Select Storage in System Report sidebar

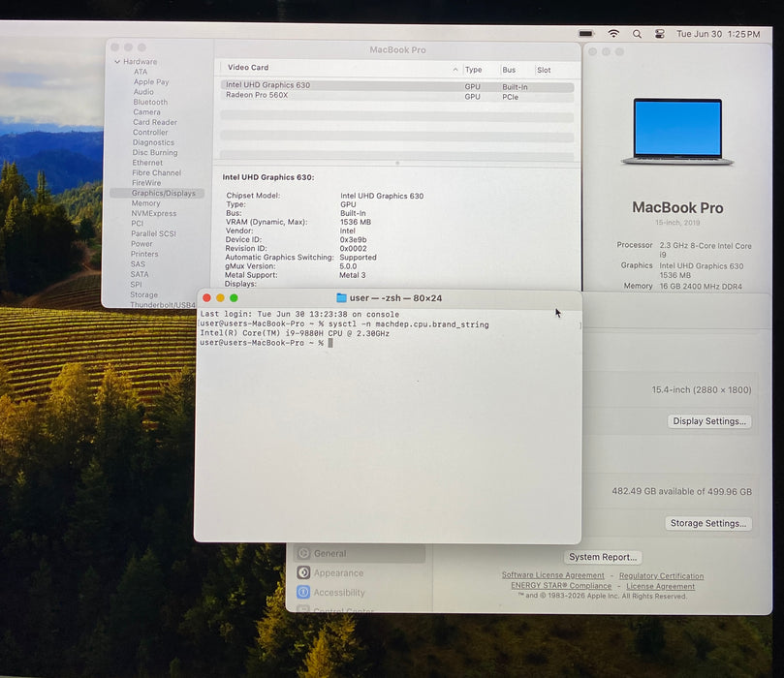click(143, 294)
